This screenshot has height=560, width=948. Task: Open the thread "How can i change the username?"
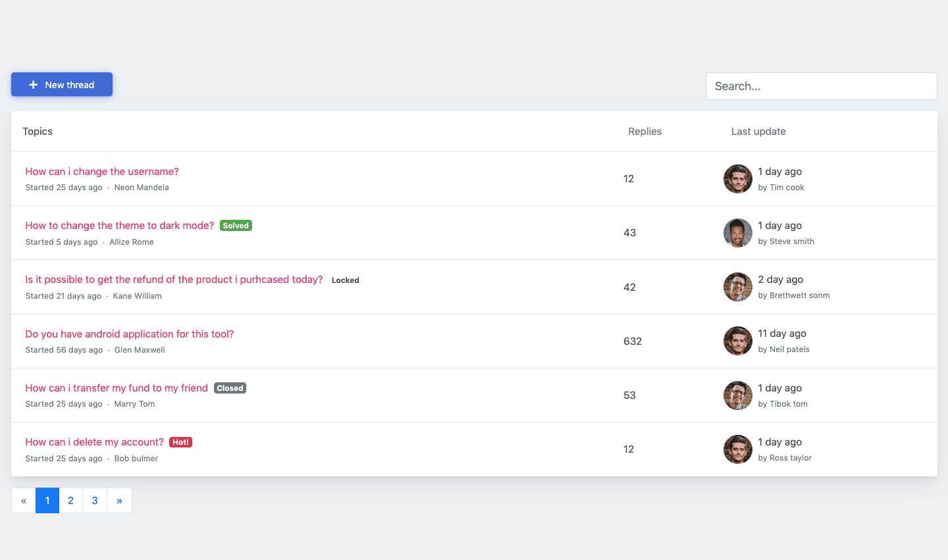click(101, 171)
